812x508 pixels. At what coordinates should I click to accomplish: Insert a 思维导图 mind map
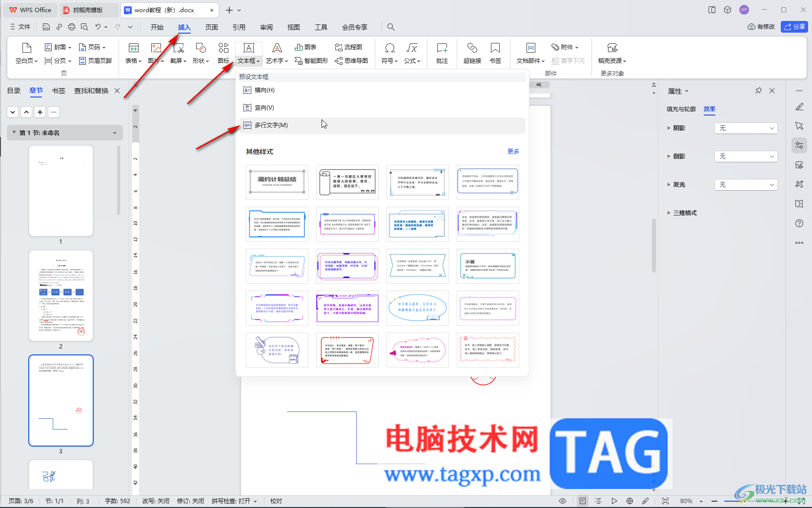351,61
